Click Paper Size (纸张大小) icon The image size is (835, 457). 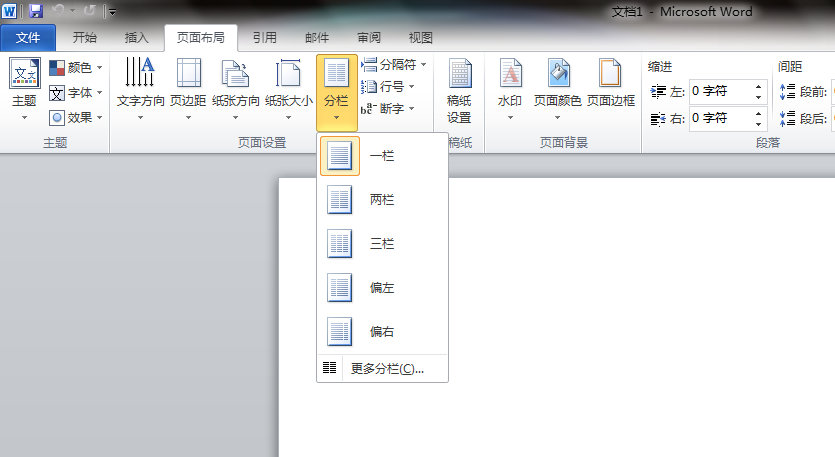[288, 73]
